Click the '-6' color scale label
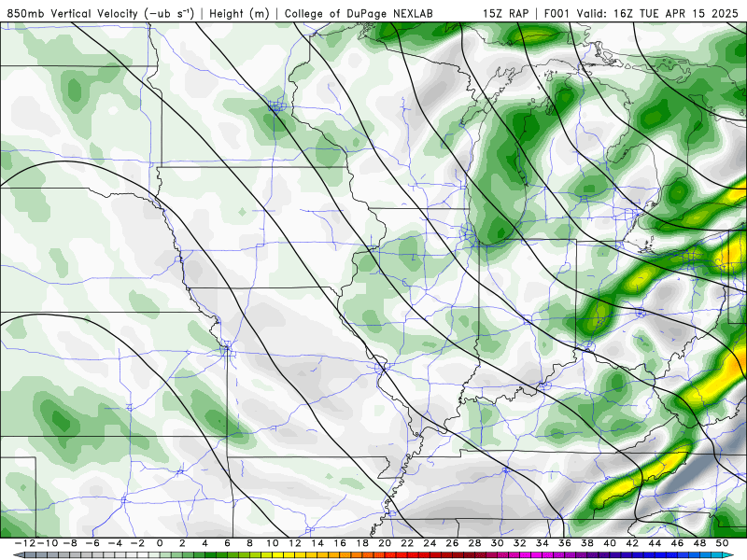 92,543
